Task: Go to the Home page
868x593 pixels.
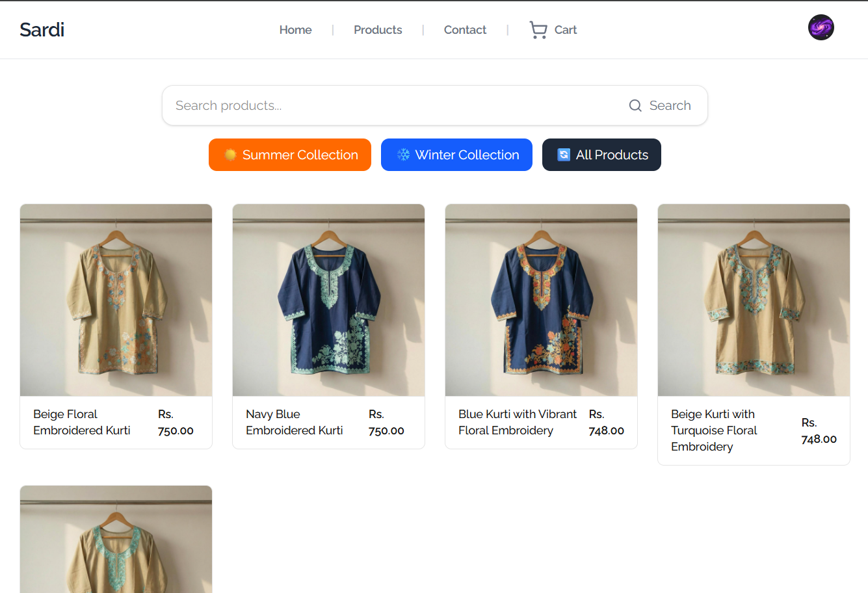Action: click(295, 30)
